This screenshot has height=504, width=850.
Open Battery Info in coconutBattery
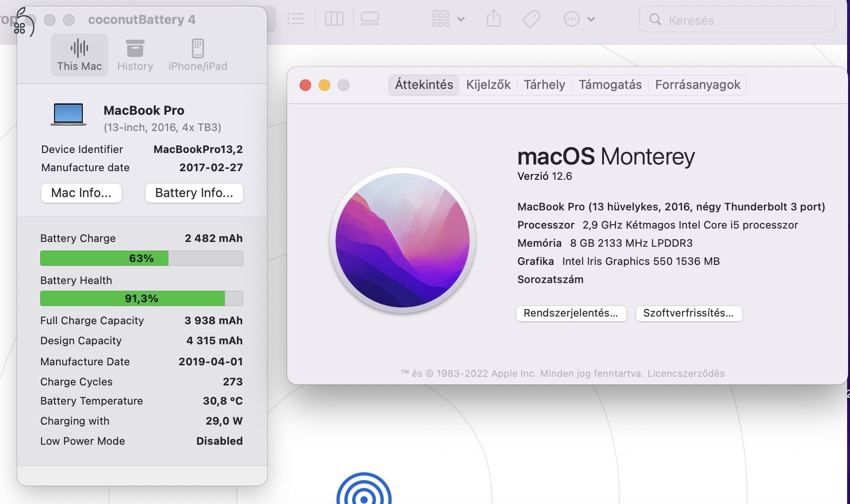194,193
